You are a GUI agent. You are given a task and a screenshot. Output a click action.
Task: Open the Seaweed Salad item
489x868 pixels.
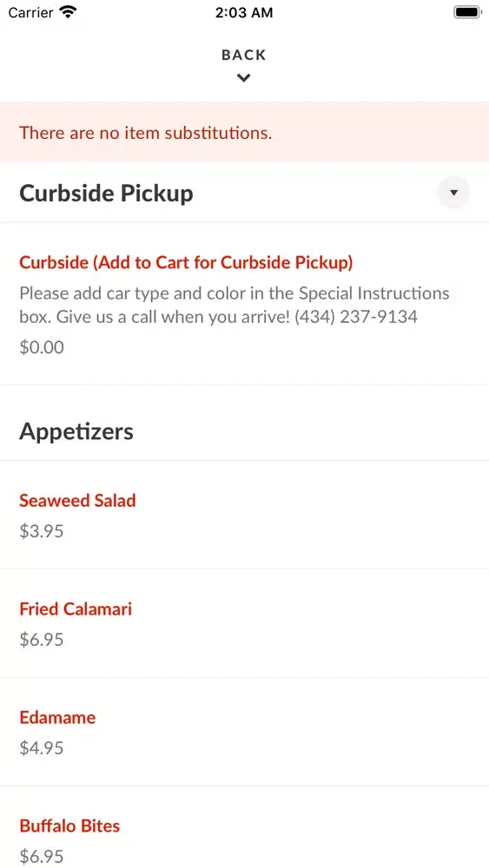(77, 501)
